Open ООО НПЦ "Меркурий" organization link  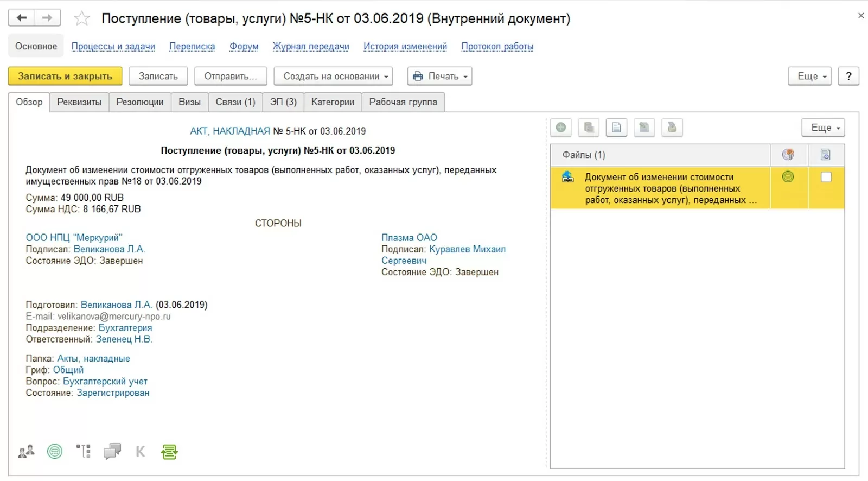[x=74, y=237]
